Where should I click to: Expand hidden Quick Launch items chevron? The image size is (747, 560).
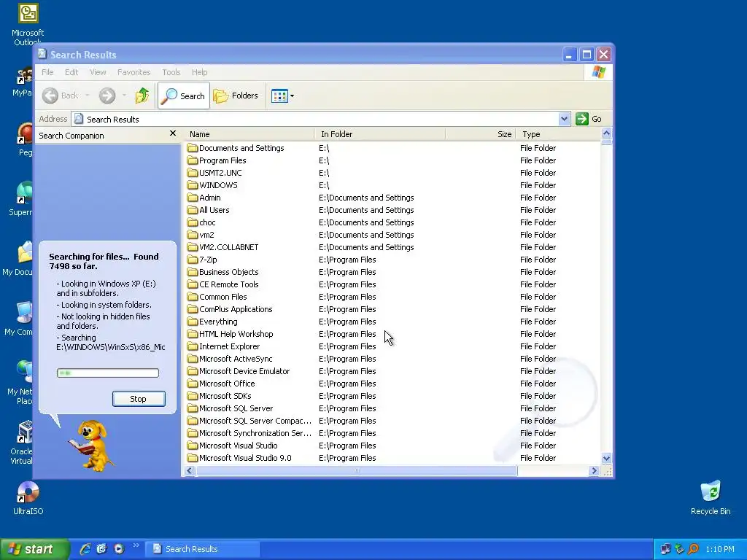pos(136,545)
